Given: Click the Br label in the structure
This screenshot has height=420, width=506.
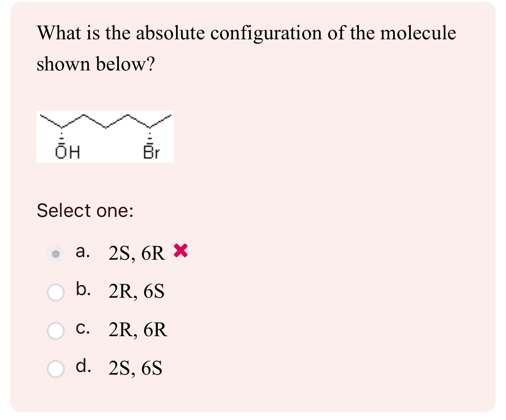Looking at the screenshot, I should pos(152,152).
